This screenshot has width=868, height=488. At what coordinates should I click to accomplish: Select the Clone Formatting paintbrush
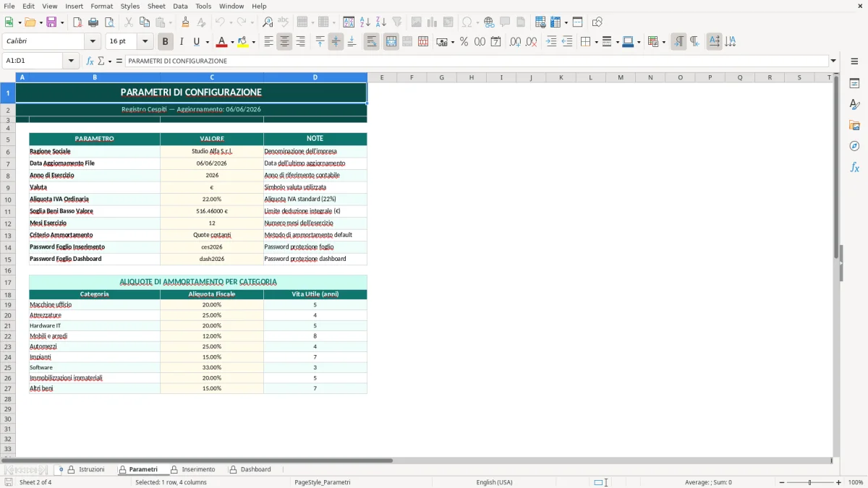[x=186, y=22]
